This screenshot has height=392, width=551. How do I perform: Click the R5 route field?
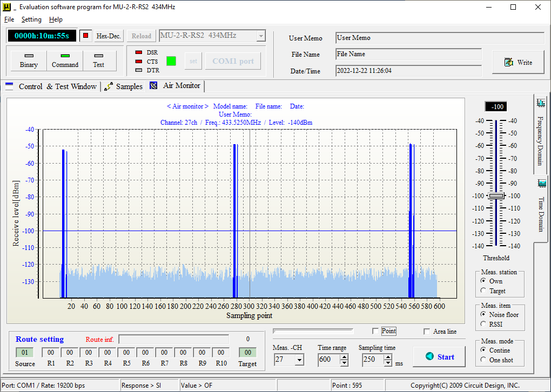click(126, 352)
